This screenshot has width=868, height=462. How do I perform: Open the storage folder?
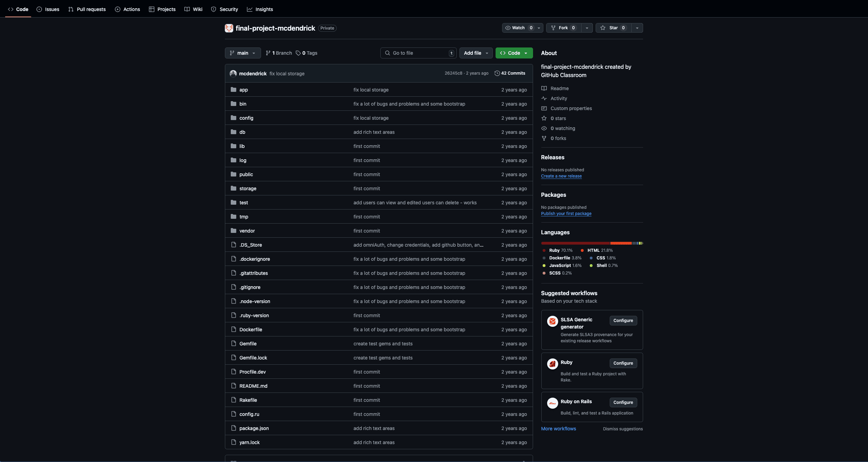(x=248, y=189)
